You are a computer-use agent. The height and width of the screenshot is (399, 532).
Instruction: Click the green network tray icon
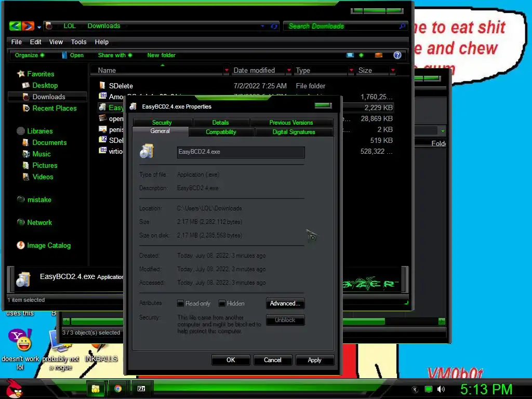[429, 389]
